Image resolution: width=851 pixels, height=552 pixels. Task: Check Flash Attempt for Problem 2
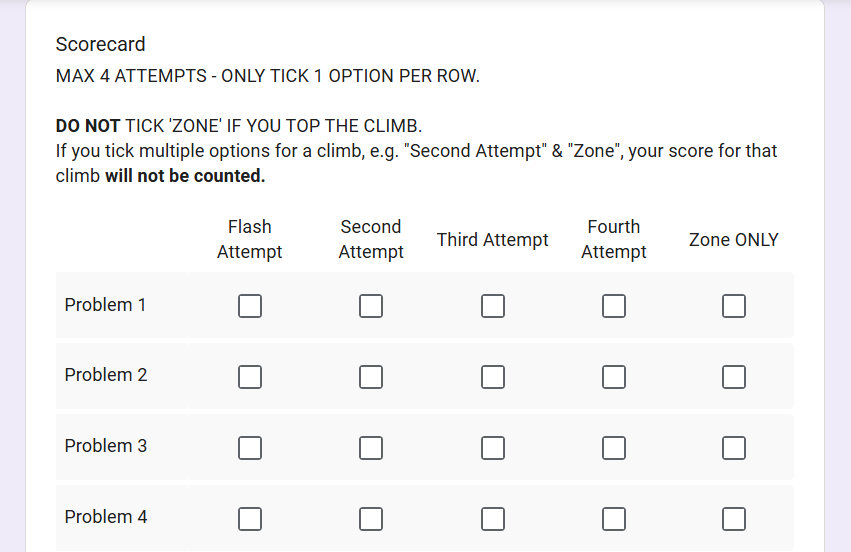tap(250, 377)
